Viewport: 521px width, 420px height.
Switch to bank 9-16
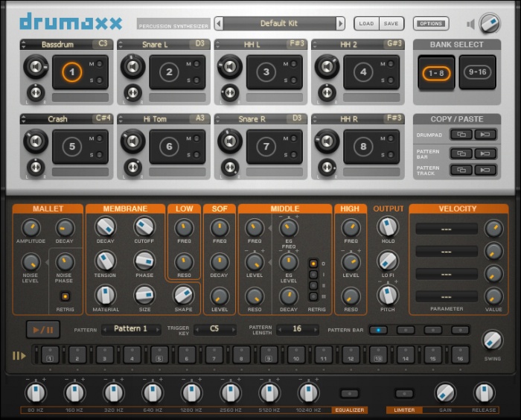pyautogui.click(x=478, y=72)
